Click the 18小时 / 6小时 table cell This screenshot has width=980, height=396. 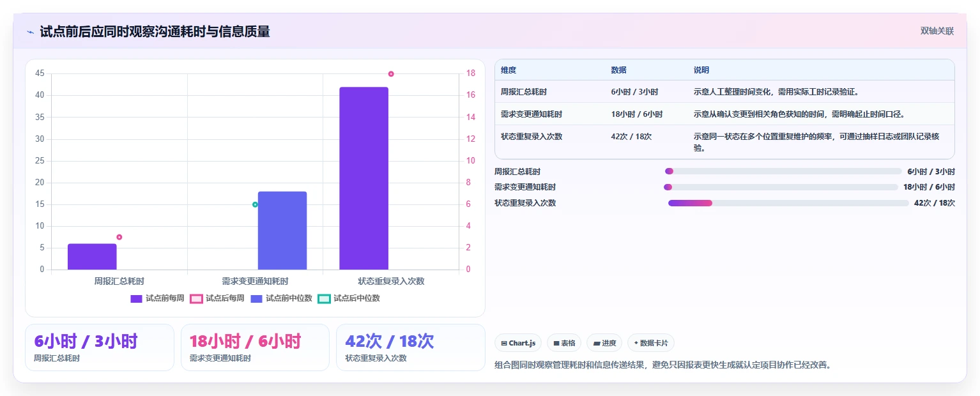tap(637, 114)
